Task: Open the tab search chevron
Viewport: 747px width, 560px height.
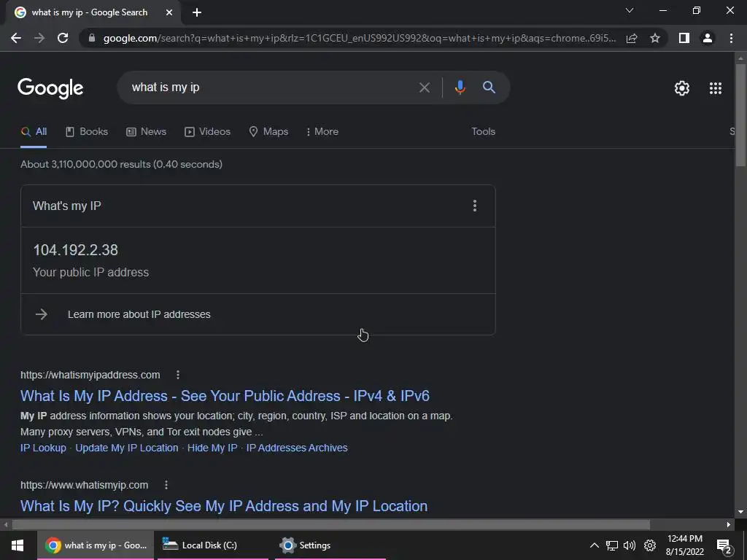Action: [x=630, y=10]
